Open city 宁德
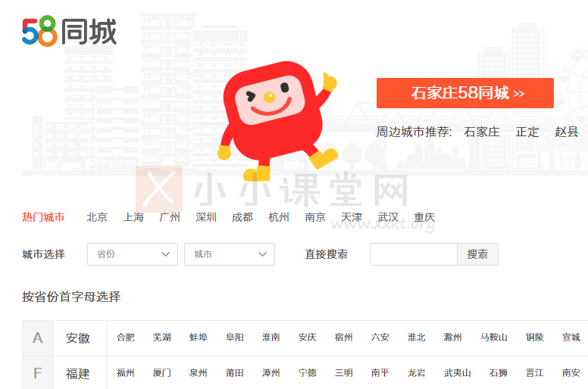The height and width of the screenshot is (389, 588). (308, 373)
